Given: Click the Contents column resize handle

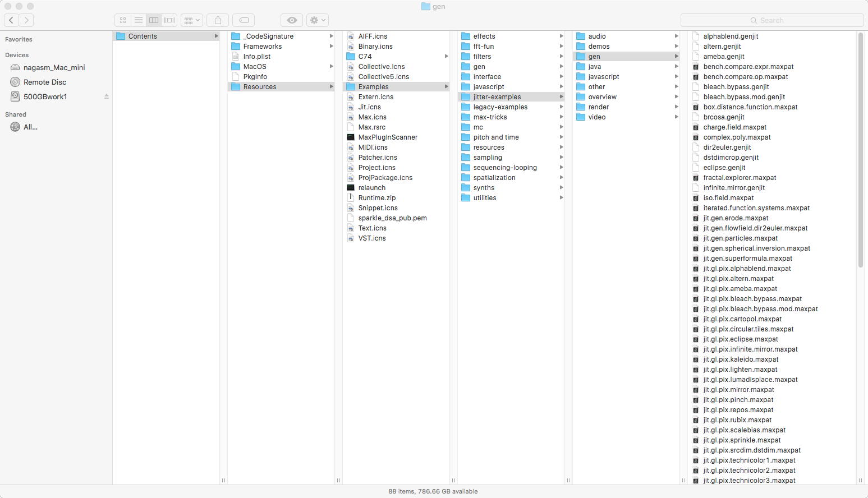Looking at the screenshot, I should tap(223, 480).
